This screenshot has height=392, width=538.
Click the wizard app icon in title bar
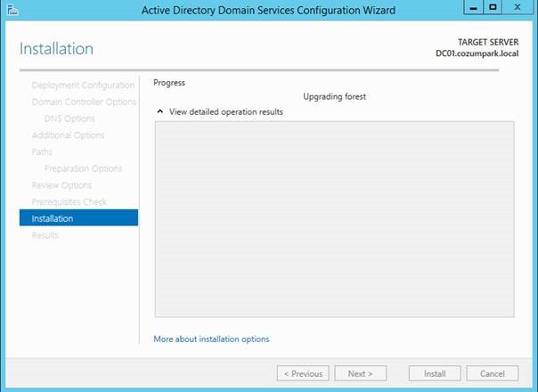[x=12, y=9]
